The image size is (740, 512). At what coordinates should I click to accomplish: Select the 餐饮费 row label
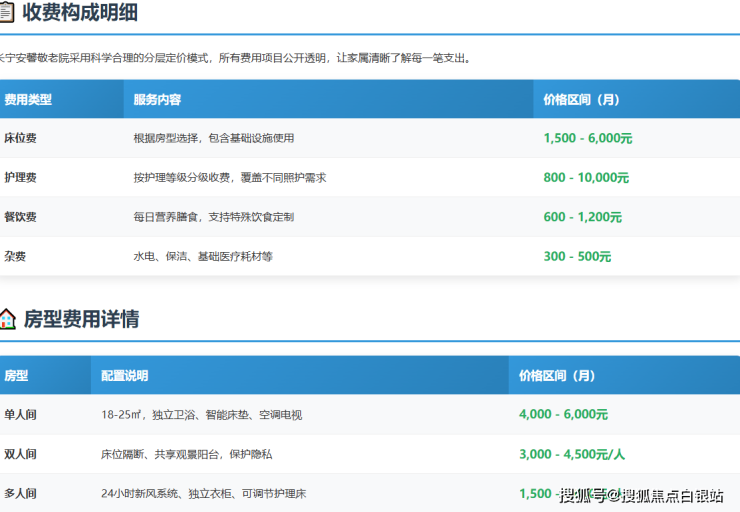click(21, 217)
